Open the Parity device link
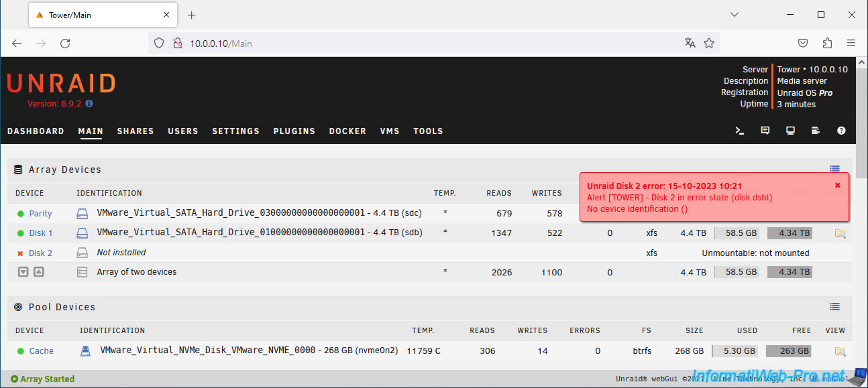Image resolution: width=868 pixels, height=388 pixels. coord(40,214)
